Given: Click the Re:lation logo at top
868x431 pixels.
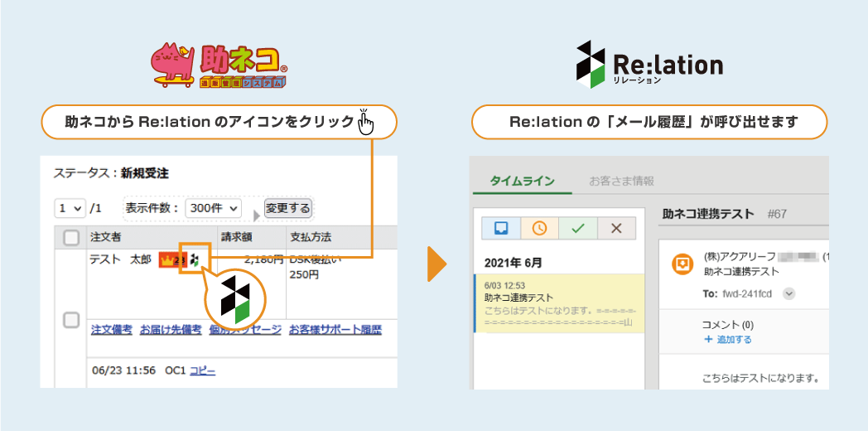Looking at the screenshot, I should coord(649,65).
